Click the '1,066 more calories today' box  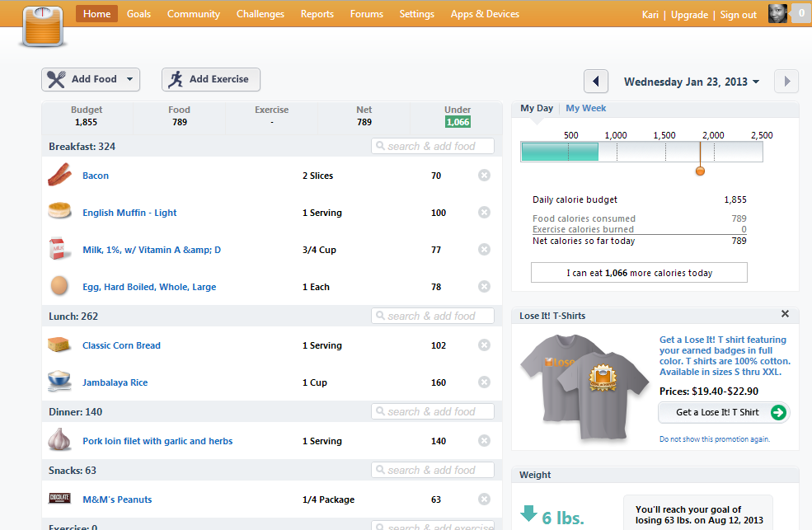(639, 272)
